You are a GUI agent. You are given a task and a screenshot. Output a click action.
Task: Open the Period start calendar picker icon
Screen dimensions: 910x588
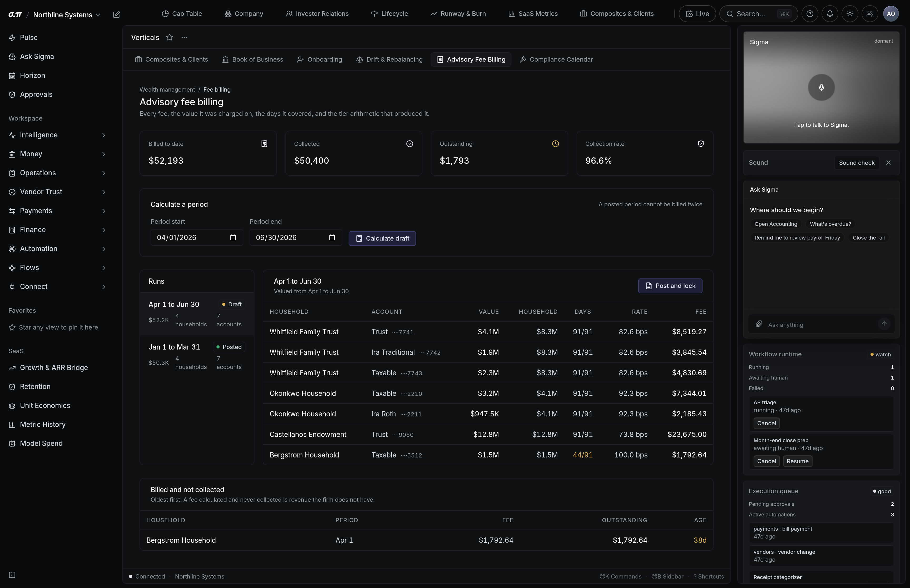coord(233,237)
